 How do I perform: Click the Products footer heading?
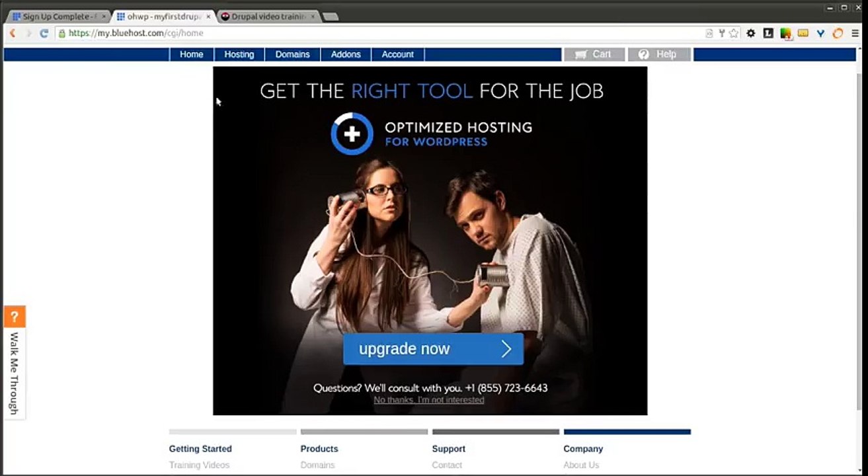pyautogui.click(x=319, y=449)
